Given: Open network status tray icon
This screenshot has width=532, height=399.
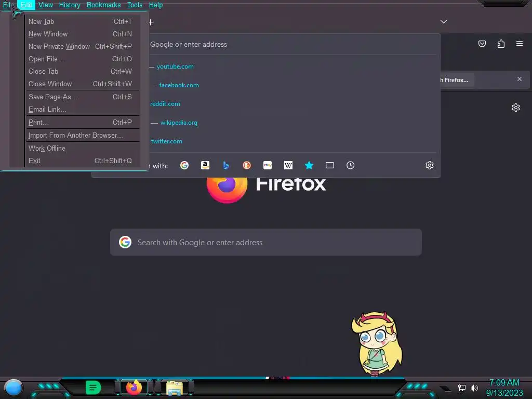Looking at the screenshot, I should 461,388.
